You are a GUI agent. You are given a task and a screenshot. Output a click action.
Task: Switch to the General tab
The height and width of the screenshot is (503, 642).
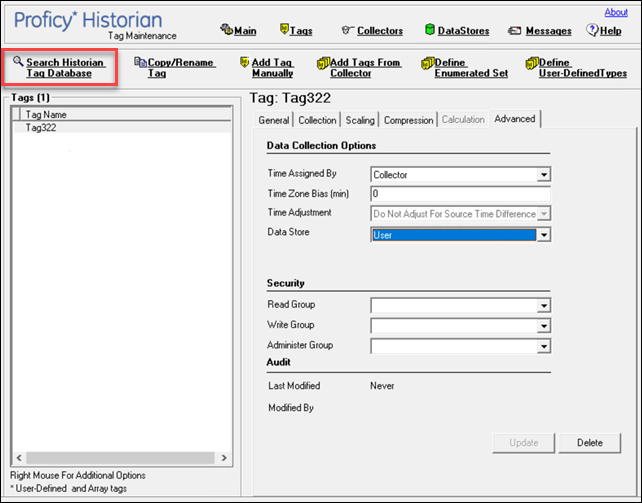pyautogui.click(x=274, y=120)
